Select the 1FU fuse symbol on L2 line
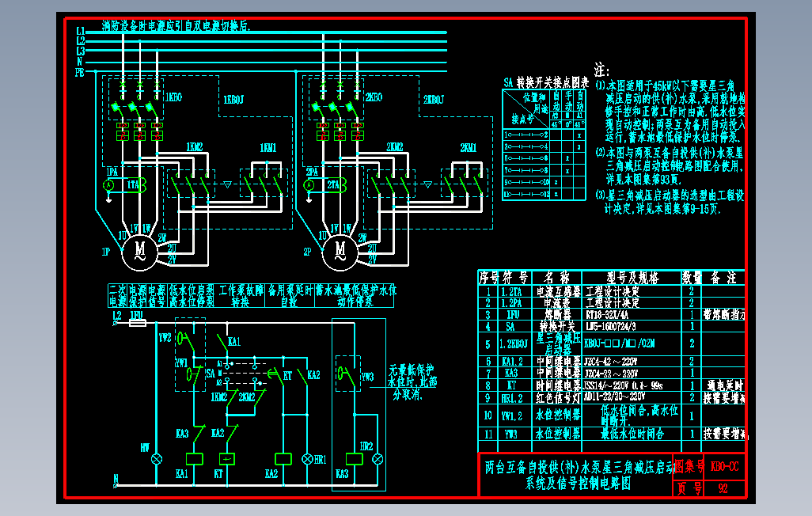Screen dimensions: 812x516 137,323
